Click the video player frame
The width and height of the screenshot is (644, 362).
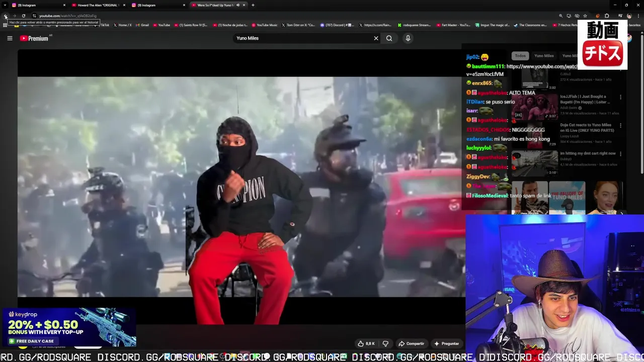242,187
